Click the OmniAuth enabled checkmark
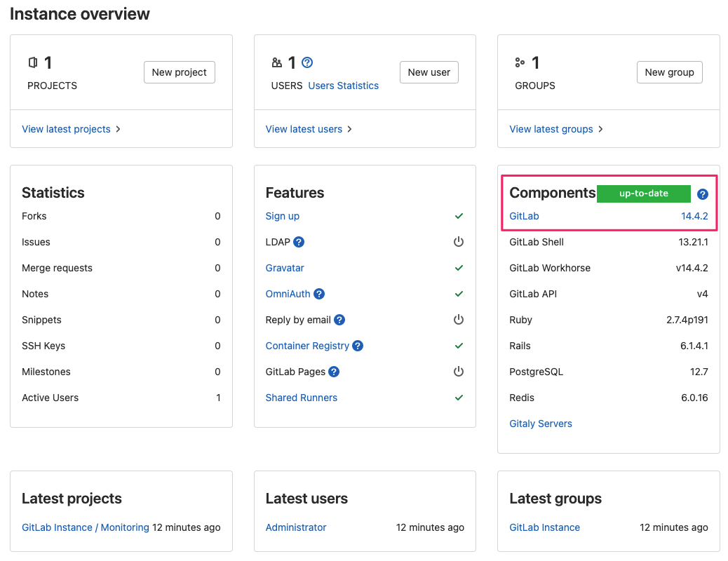 [x=459, y=294]
